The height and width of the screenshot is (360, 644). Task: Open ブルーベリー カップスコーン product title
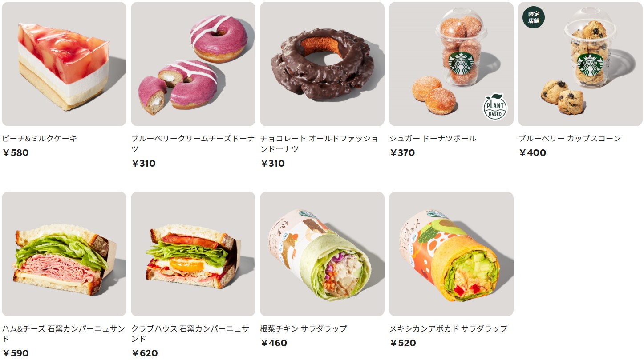pyautogui.click(x=570, y=139)
